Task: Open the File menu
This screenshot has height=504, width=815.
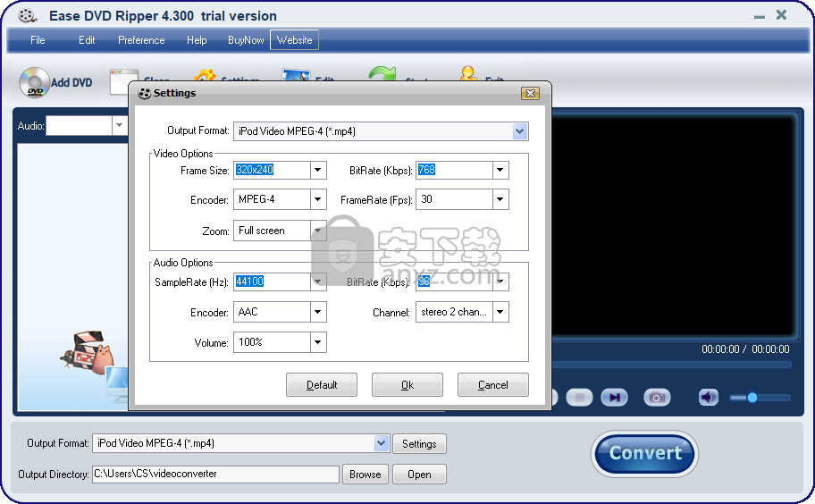Action: pyautogui.click(x=38, y=40)
